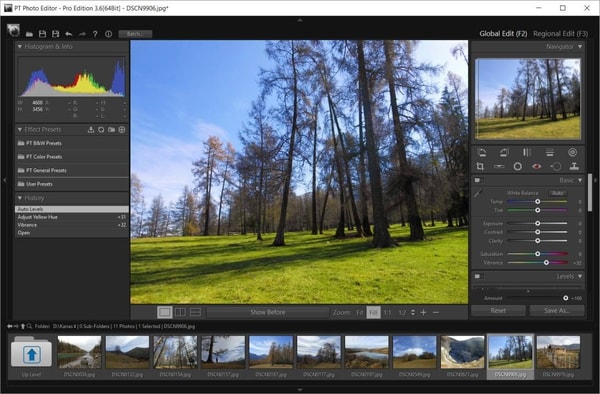The height and width of the screenshot is (394, 600).
Task: Click the Temp slider handle
Action: tap(538, 202)
